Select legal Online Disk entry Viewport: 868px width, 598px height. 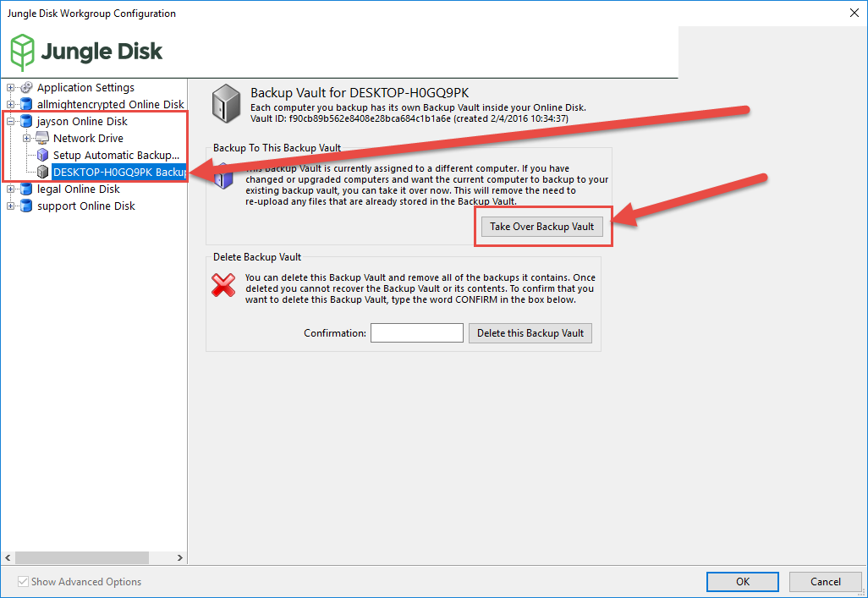pos(78,189)
